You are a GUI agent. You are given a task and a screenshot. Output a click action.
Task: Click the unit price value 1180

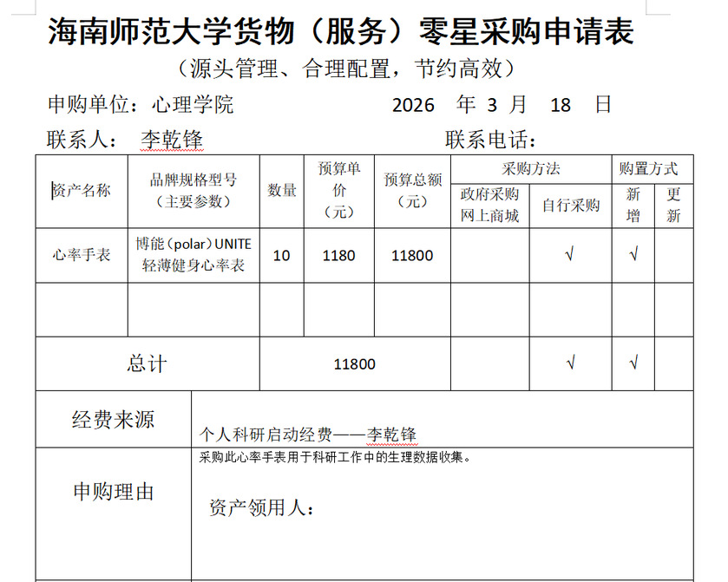click(338, 255)
